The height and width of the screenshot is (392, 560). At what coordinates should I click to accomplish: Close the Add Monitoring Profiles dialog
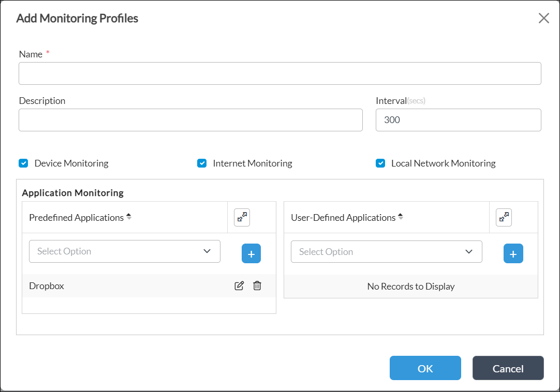click(543, 19)
